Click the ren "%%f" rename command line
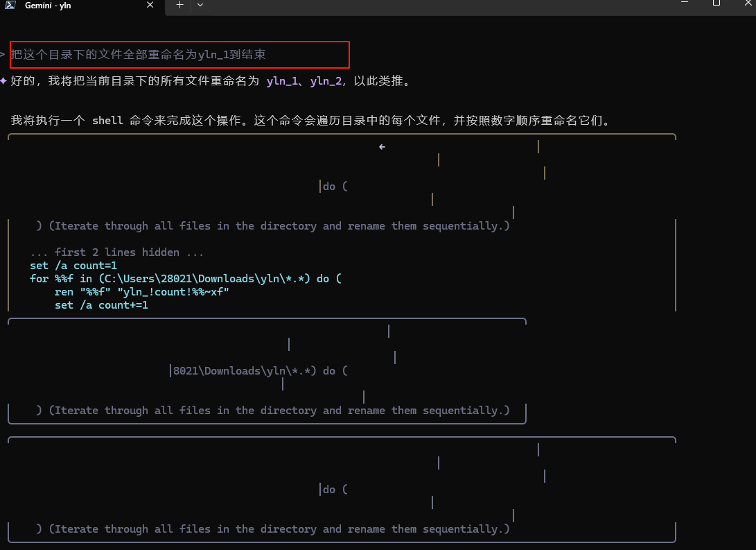This screenshot has height=550, width=756. 141,292
